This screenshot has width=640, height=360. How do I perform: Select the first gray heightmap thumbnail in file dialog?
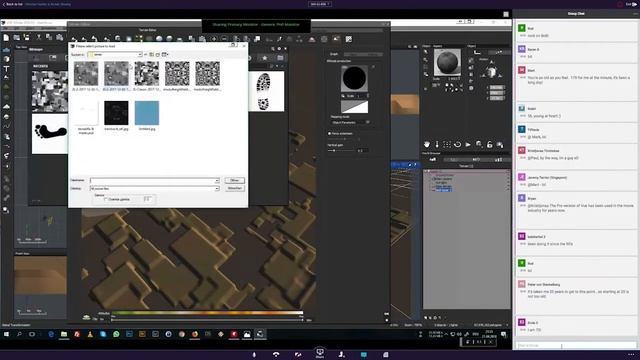pyautogui.click(x=86, y=73)
